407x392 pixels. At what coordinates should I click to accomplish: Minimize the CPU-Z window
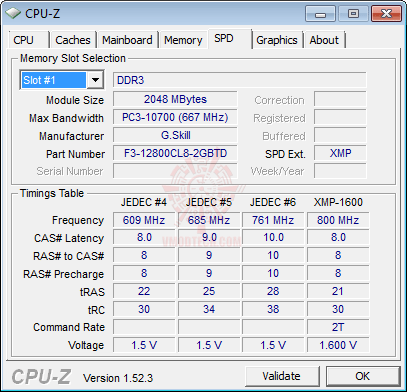(x=320, y=14)
